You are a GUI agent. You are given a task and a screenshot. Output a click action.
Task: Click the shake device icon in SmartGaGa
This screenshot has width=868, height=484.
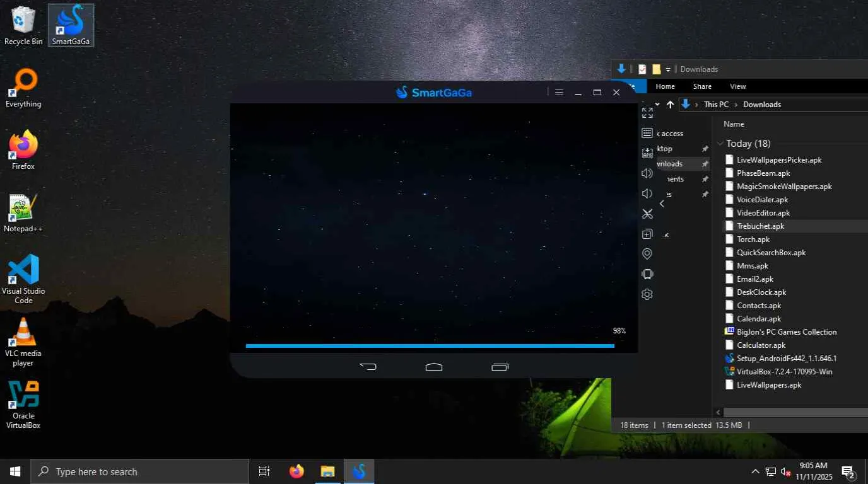(x=647, y=274)
